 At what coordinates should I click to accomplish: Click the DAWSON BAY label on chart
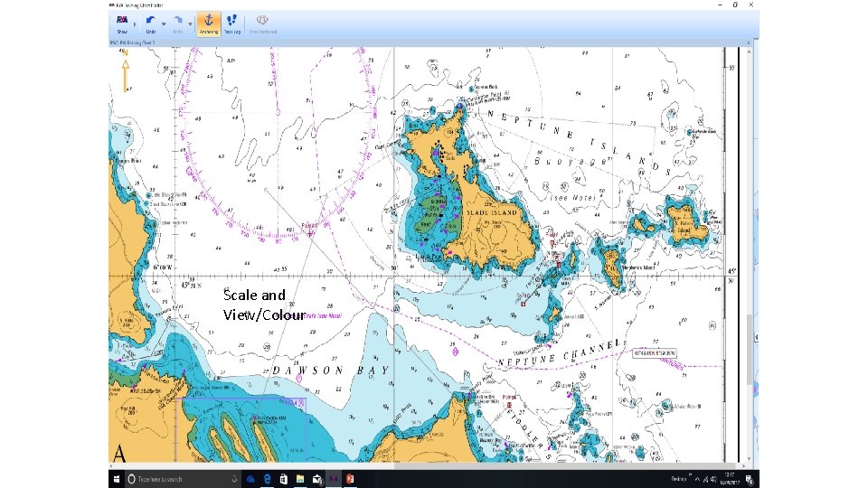point(331,371)
